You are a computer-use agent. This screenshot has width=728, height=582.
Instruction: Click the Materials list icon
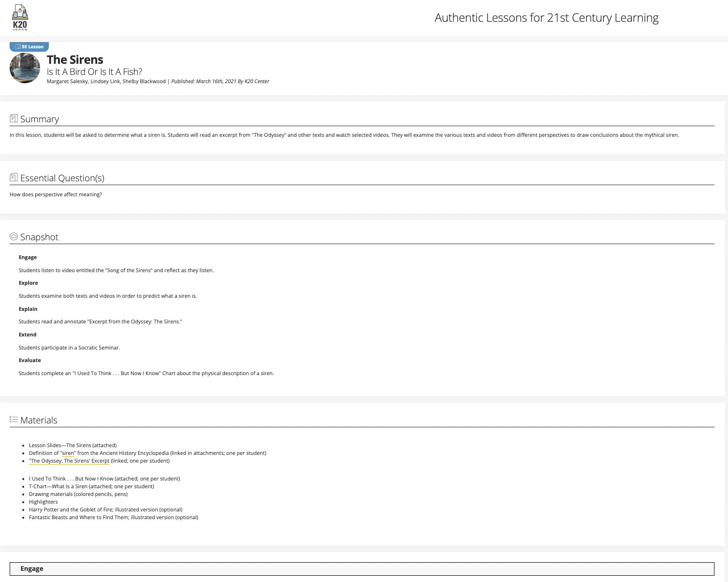[x=14, y=420]
